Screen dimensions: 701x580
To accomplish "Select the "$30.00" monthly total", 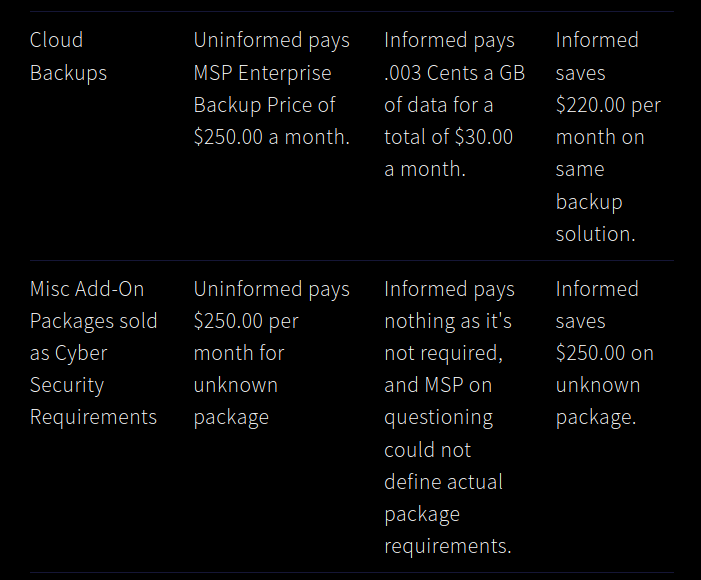I will pyautogui.click(x=483, y=137).
